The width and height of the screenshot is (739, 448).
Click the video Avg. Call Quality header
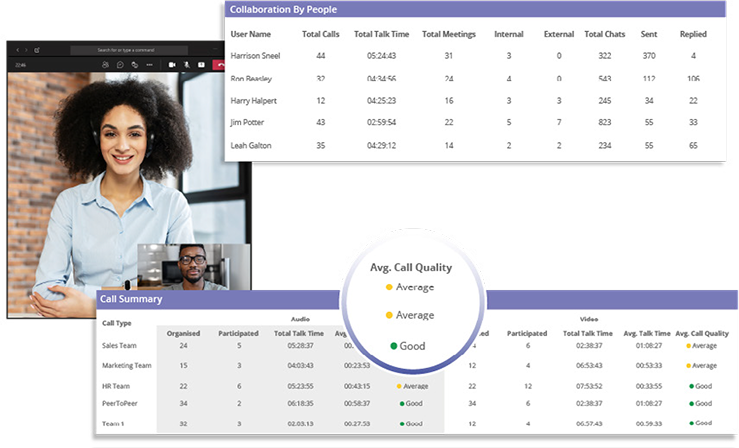click(x=702, y=333)
